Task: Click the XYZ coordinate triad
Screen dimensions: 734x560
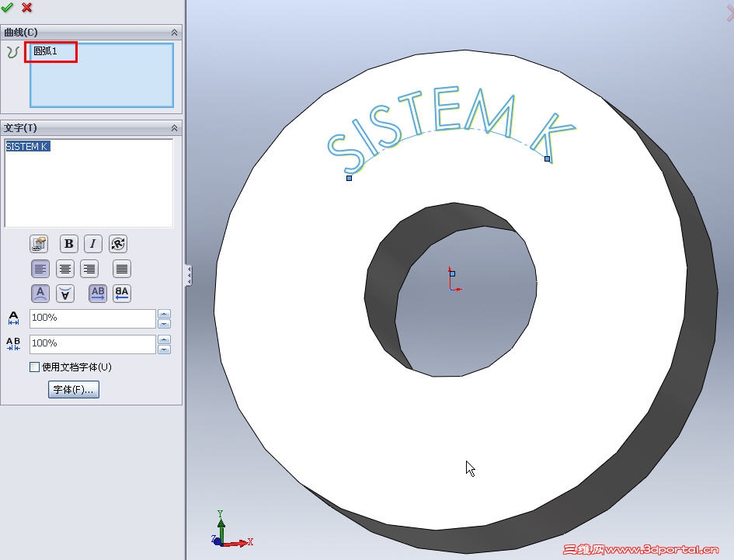Action: [231, 530]
